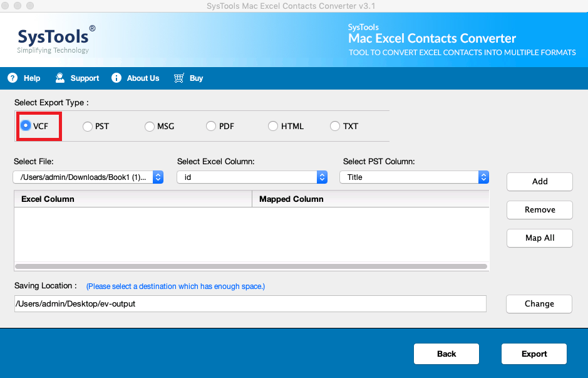588x378 pixels.
Task: Click the 'Select Export Type :' label
Action: point(51,102)
